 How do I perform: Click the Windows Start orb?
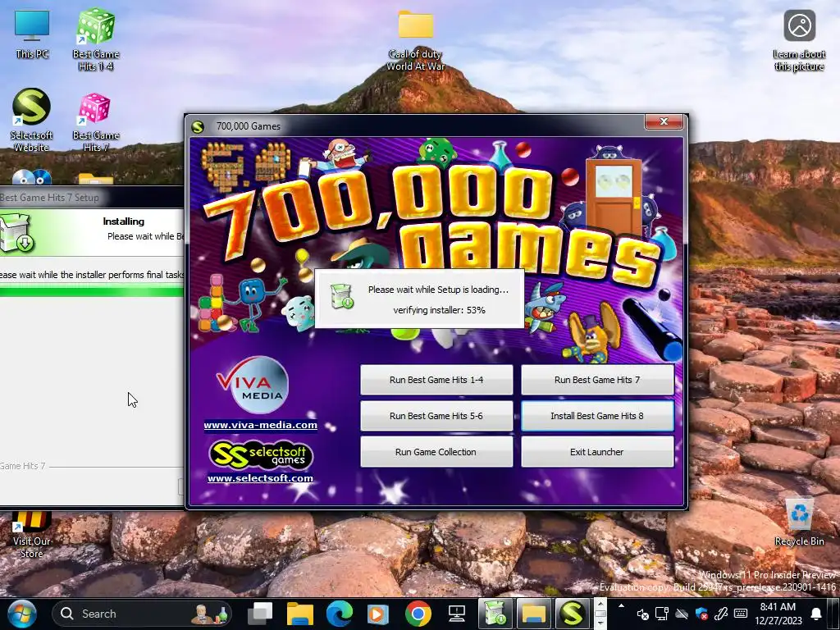[21, 614]
